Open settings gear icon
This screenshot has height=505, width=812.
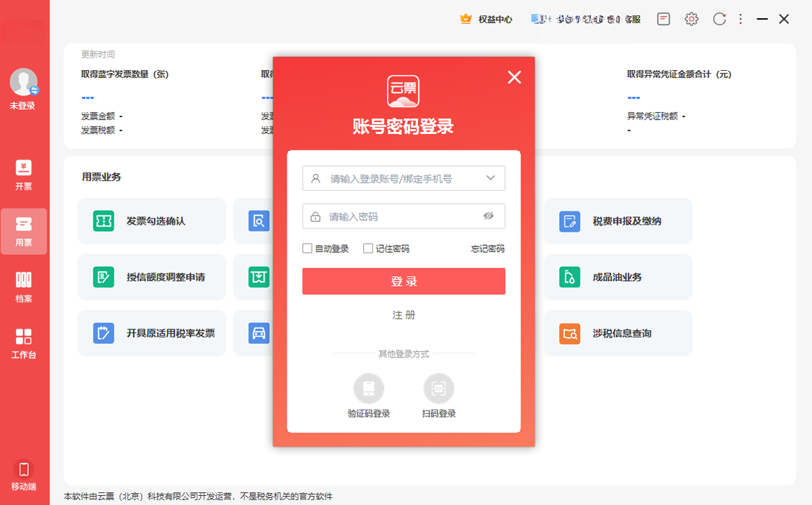[x=691, y=19]
